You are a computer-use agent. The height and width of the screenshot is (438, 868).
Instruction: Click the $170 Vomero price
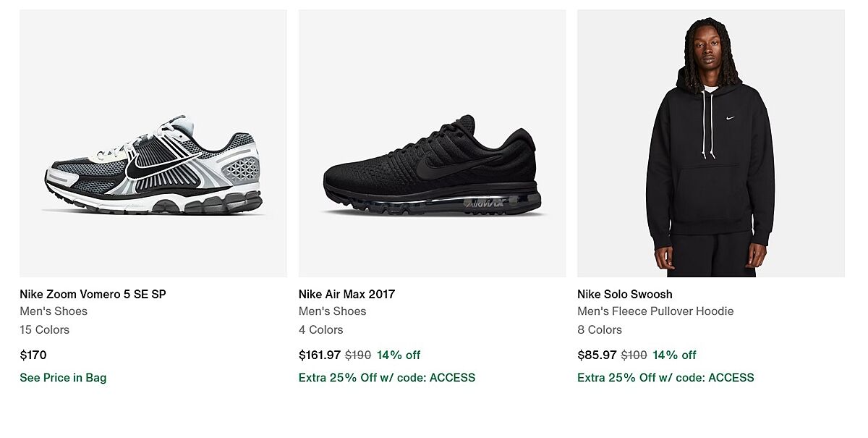(33, 355)
